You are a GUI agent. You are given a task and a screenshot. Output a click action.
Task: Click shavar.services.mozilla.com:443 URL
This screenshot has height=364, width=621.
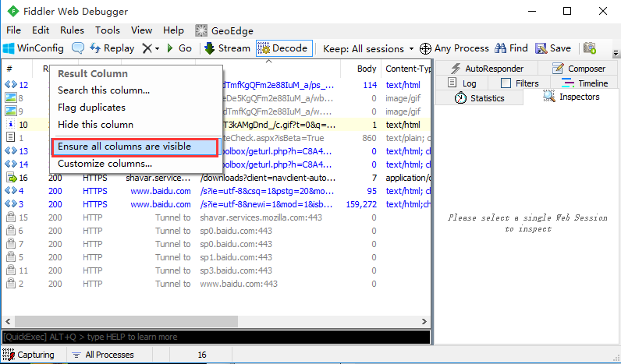pos(261,217)
